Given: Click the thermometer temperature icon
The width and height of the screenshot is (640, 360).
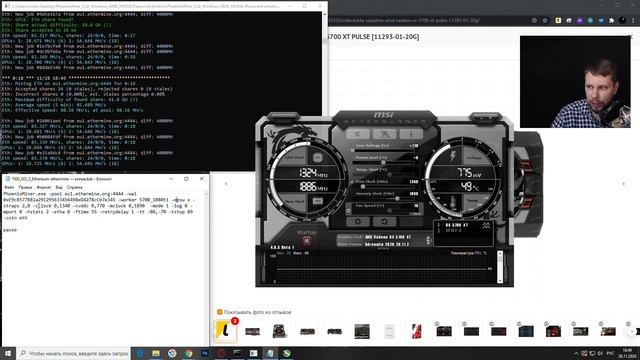Looking at the screenshot, I should click(453, 202).
